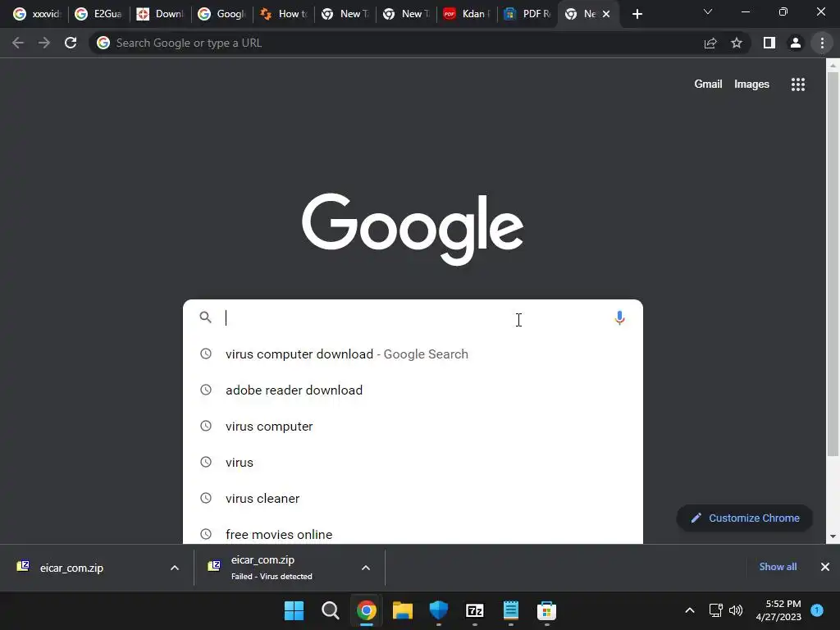Click the browser forward arrow

44,43
